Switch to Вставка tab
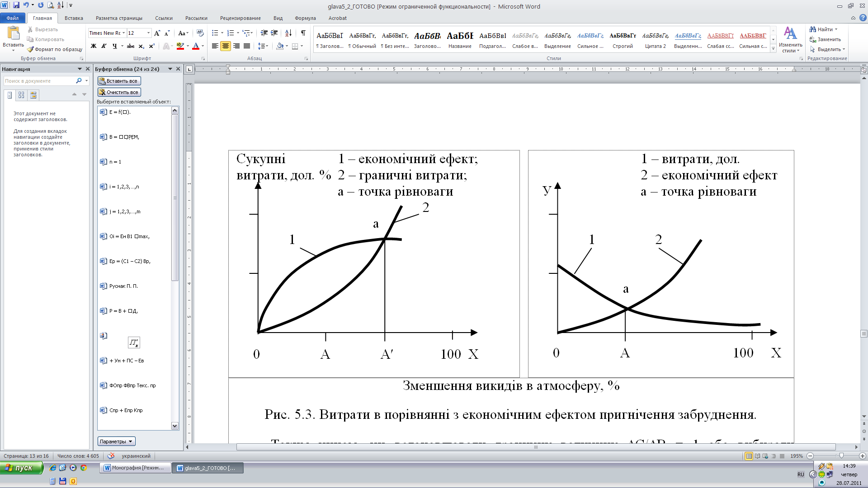Screen dimensions: 868x488 (74, 18)
